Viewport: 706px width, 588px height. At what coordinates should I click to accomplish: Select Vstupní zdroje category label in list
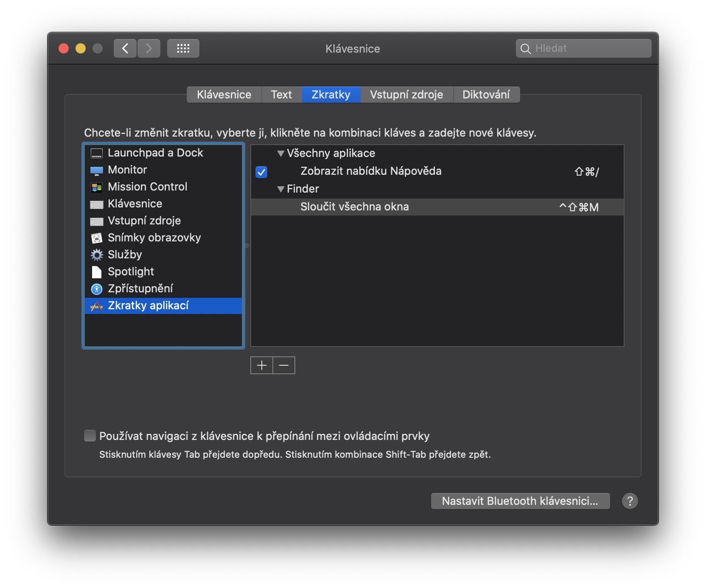click(x=144, y=221)
